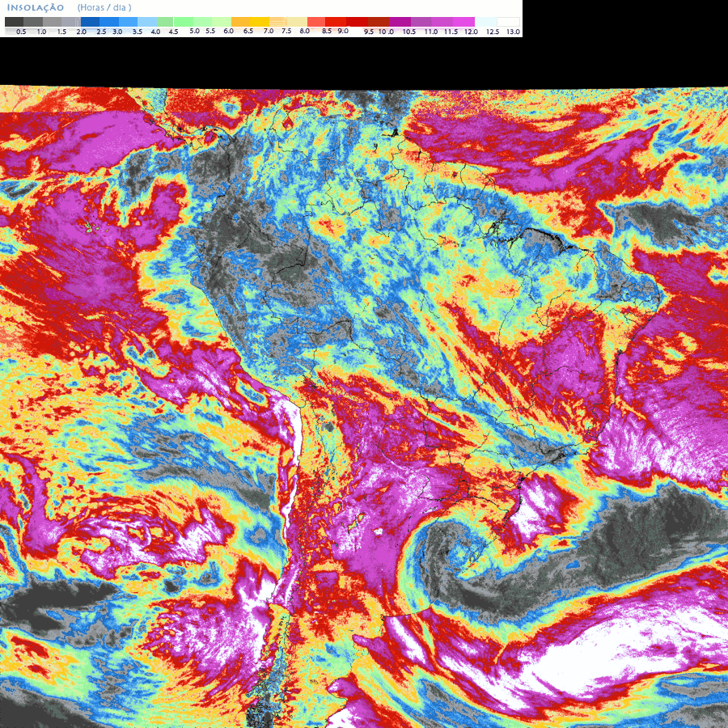The width and height of the screenshot is (728, 728).
Task: Select the bright red swatch ending at 9.0
Action: (x=336, y=22)
